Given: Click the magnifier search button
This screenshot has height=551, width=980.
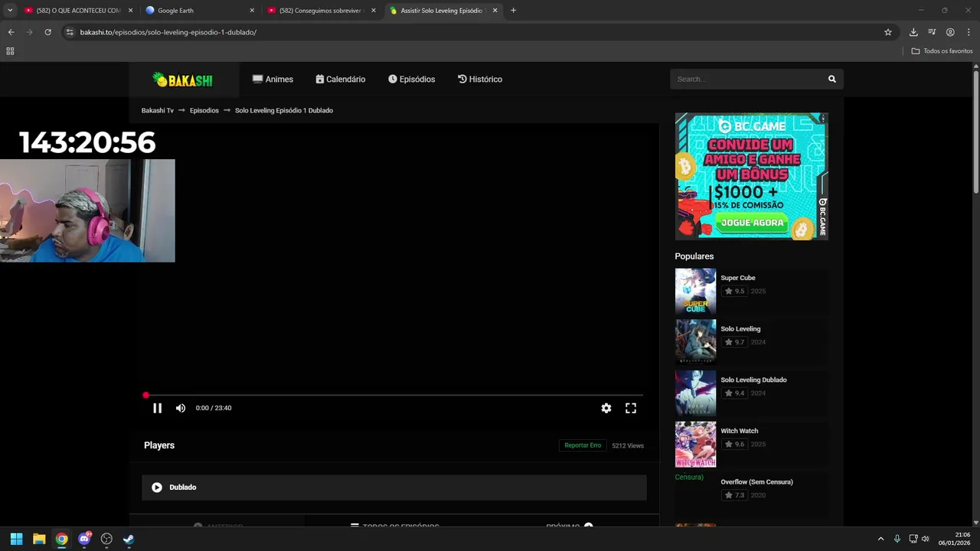Looking at the screenshot, I should tap(832, 79).
